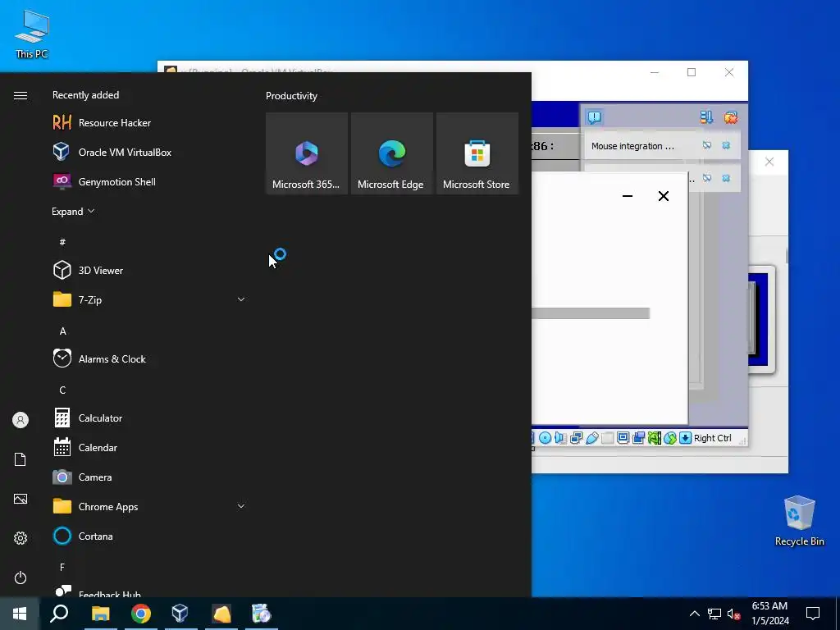
Task: Click VirtualBox mouse integration status icon
Action: 670,438
